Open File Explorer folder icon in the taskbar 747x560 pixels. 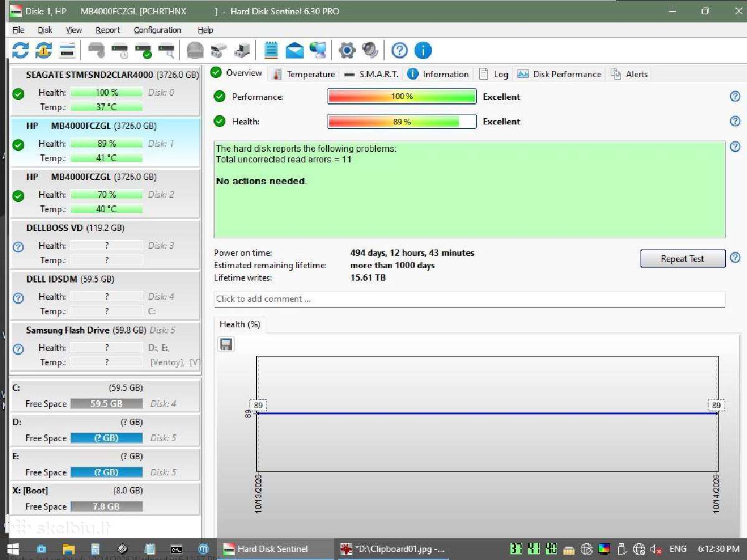(68, 549)
